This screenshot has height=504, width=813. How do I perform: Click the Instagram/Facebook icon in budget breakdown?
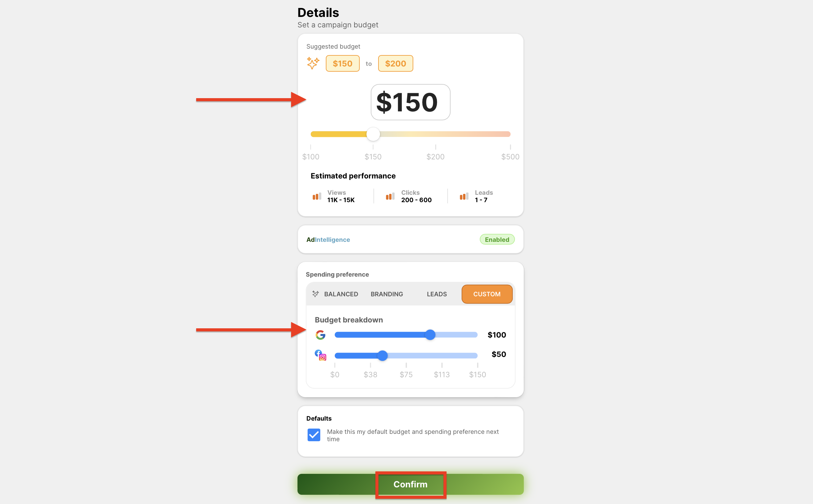[x=320, y=354]
